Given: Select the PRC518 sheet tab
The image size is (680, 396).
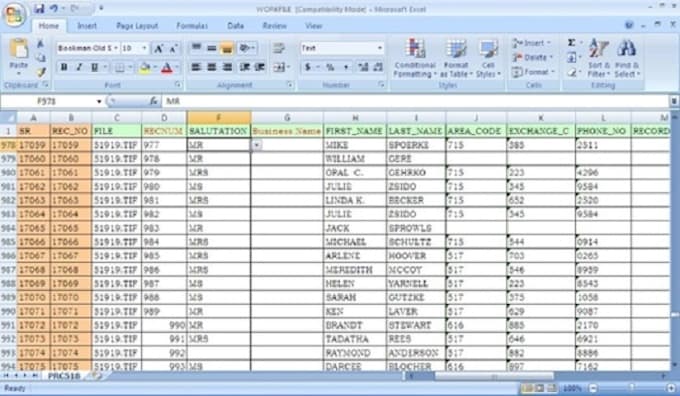Looking at the screenshot, I should (x=64, y=376).
